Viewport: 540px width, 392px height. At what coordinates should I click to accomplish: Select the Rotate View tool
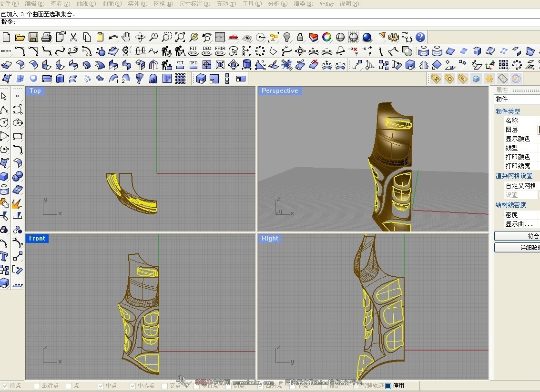(140, 37)
